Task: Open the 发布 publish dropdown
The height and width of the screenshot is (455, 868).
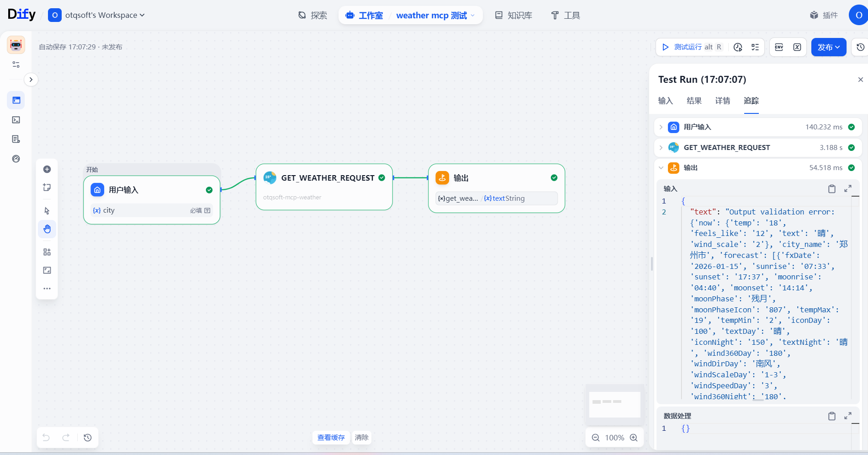Action: click(x=829, y=47)
